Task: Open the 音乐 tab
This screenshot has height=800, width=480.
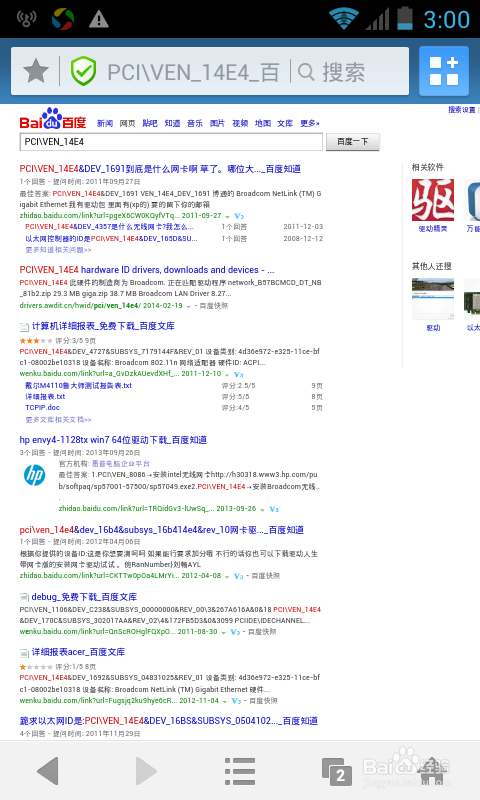Action: pos(195,123)
